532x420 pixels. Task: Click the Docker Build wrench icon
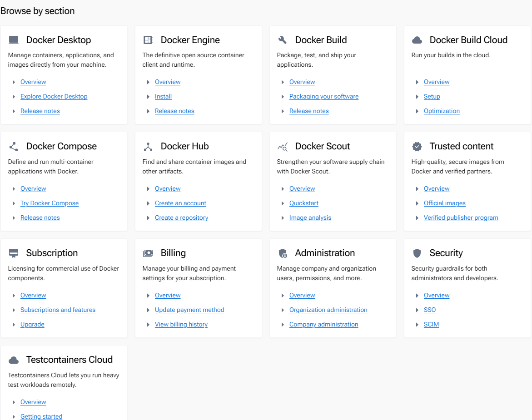click(x=283, y=40)
